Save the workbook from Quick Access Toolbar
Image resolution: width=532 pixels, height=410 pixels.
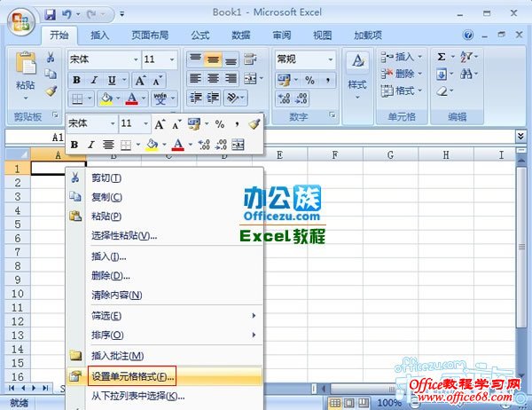(51, 14)
